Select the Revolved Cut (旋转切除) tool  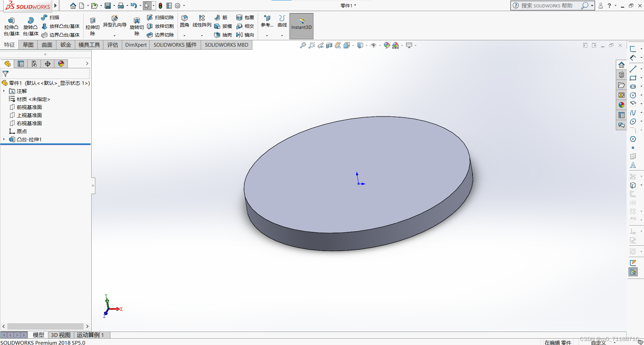[137, 27]
